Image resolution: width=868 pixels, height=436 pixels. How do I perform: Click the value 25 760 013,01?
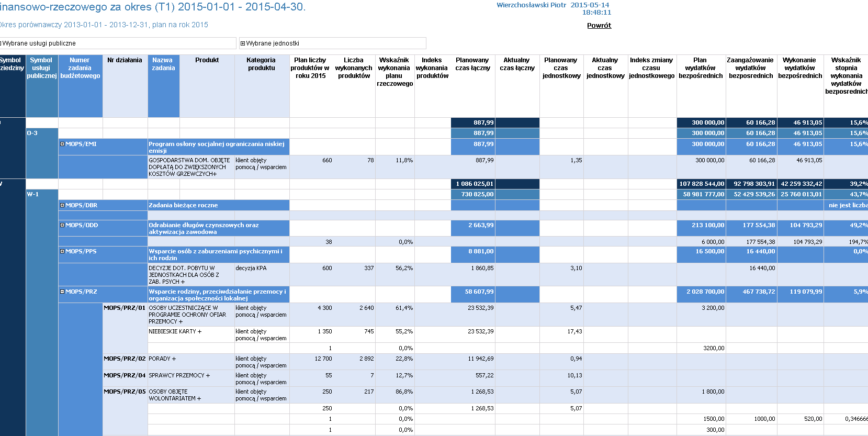[802, 194]
